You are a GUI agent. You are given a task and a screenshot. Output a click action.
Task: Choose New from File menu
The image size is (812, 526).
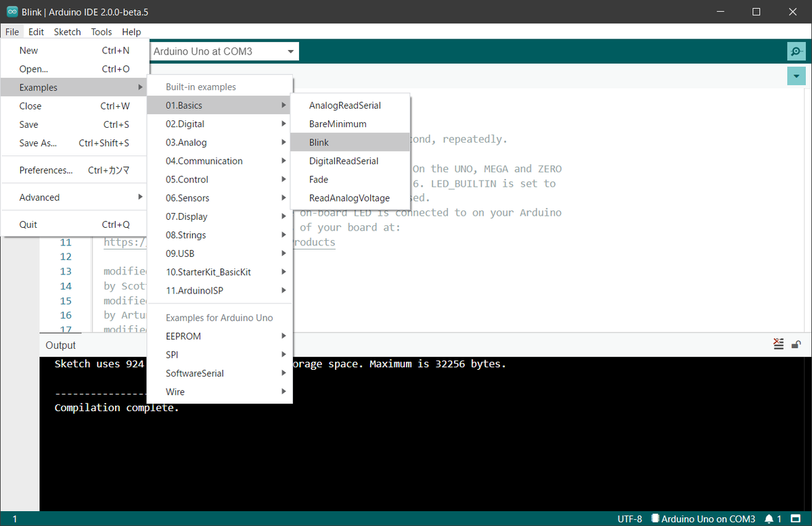point(74,50)
